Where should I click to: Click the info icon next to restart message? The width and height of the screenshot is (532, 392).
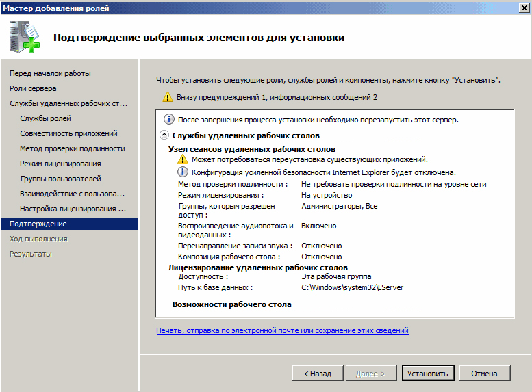[x=169, y=119]
